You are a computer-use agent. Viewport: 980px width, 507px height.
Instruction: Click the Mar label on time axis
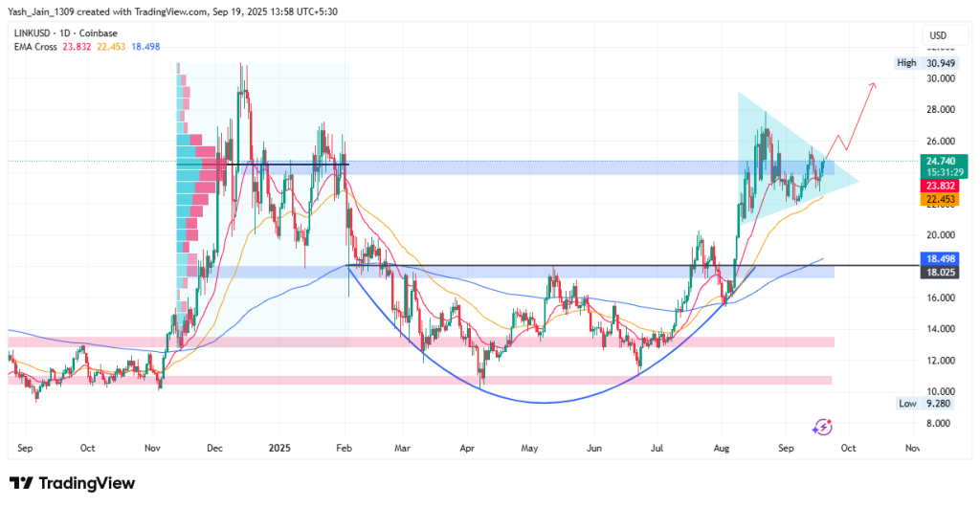(403, 448)
